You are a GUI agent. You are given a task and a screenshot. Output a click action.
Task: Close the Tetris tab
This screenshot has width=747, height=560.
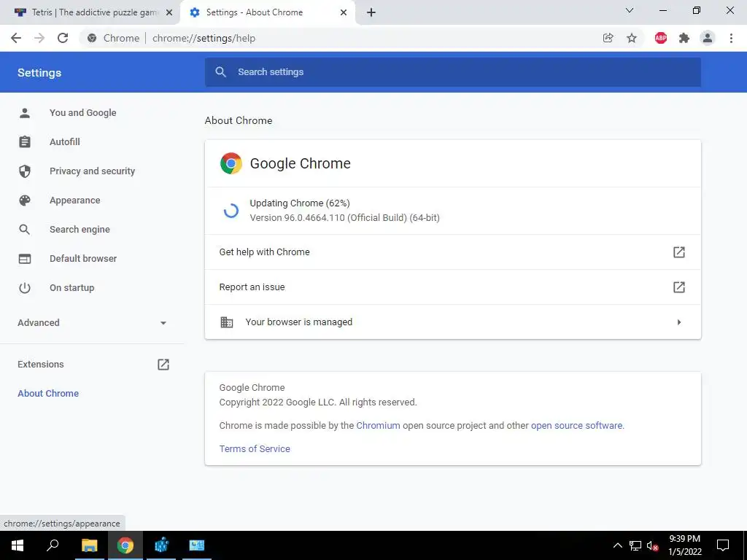[x=169, y=13]
